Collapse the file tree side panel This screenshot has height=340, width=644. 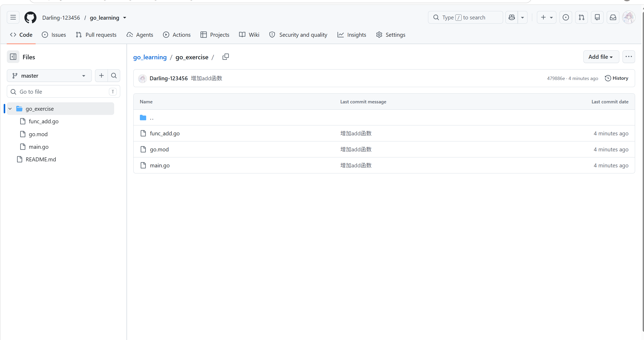(13, 57)
